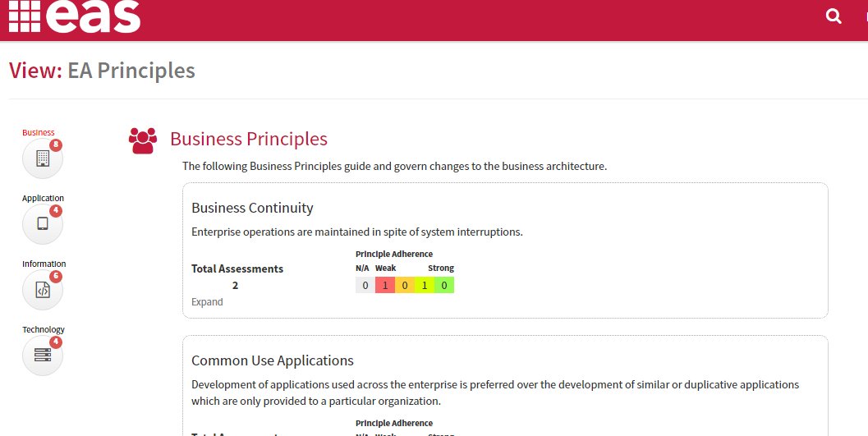Click the grey N/A adherence cell
This screenshot has height=436, width=868.
coord(365,286)
